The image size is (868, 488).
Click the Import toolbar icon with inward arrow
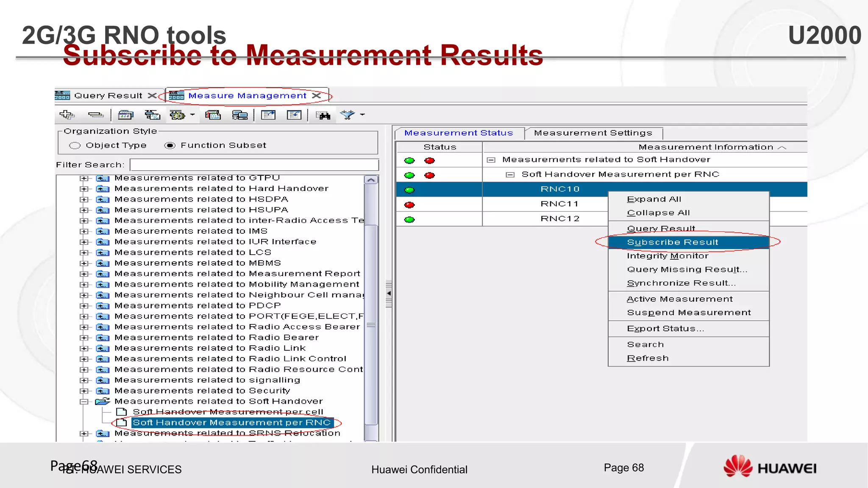[x=294, y=114]
